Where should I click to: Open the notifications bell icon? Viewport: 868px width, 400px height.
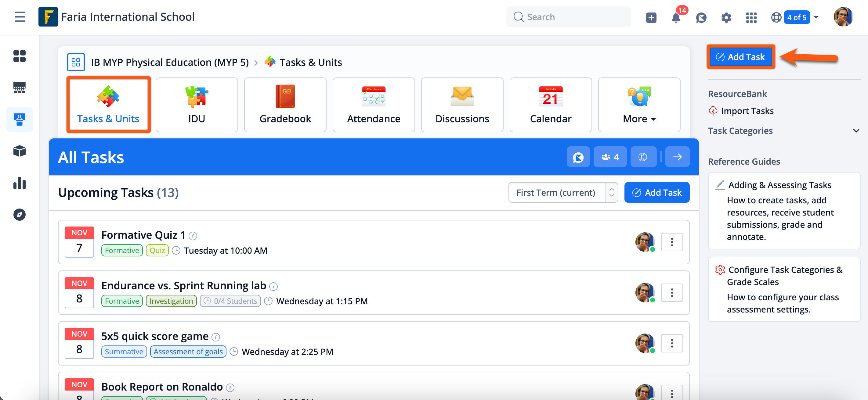click(676, 17)
